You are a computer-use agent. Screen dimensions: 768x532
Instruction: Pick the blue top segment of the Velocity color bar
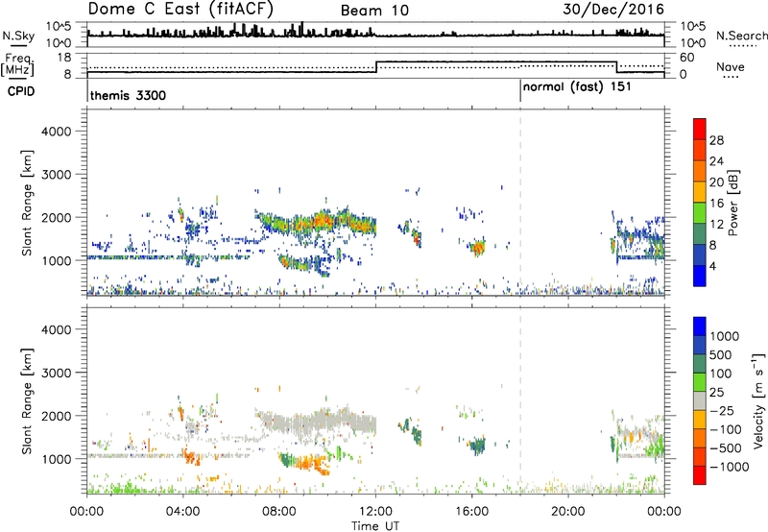click(700, 326)
